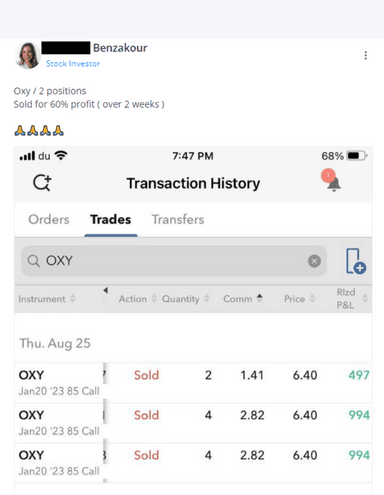Sort trades by Quantity column

[186, 299]
